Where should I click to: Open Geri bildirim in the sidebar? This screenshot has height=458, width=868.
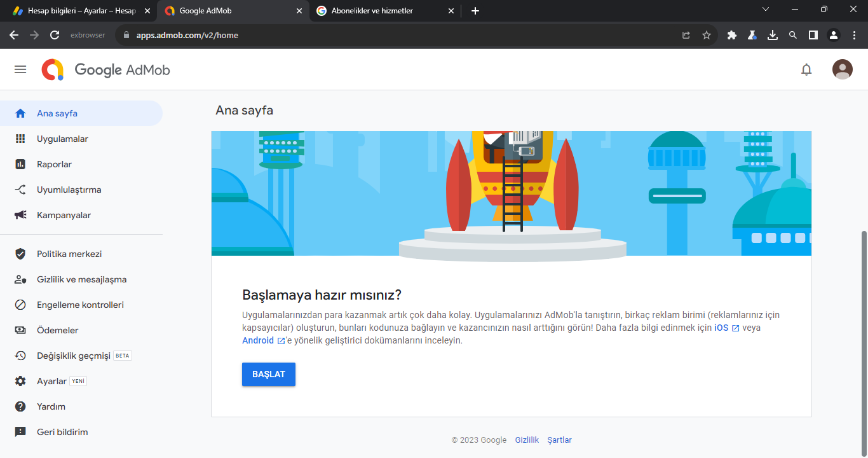(81, 432)
